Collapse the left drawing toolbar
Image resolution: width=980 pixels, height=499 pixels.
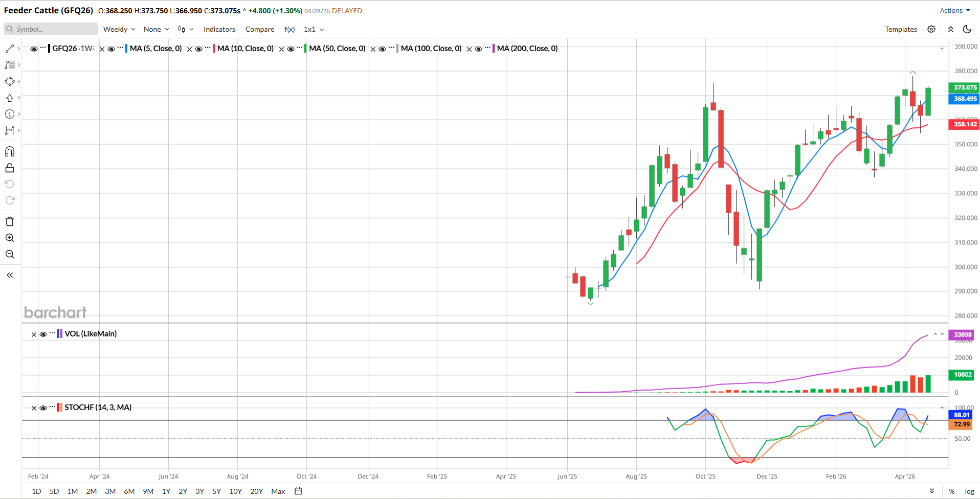point(10,275)
